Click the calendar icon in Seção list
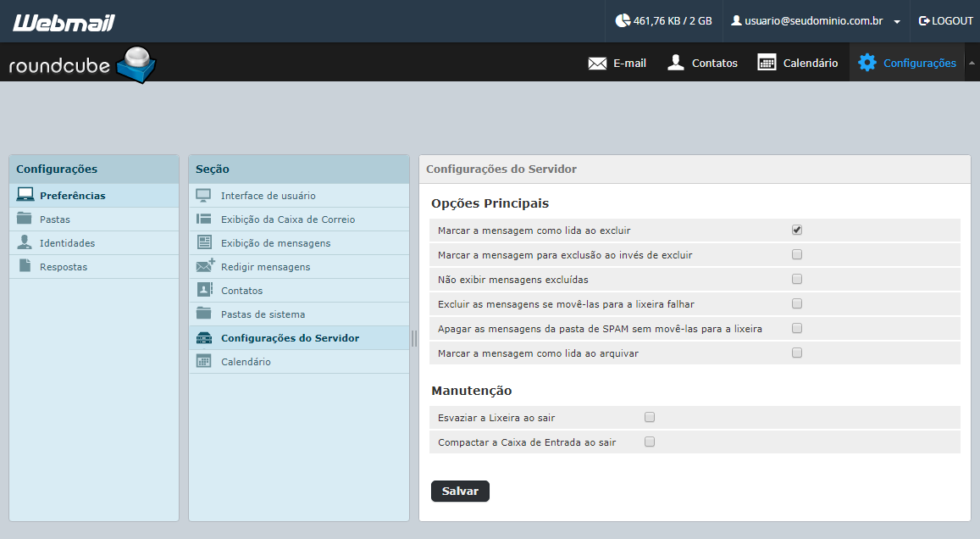The image size is (980, 539). pos(204,361)
